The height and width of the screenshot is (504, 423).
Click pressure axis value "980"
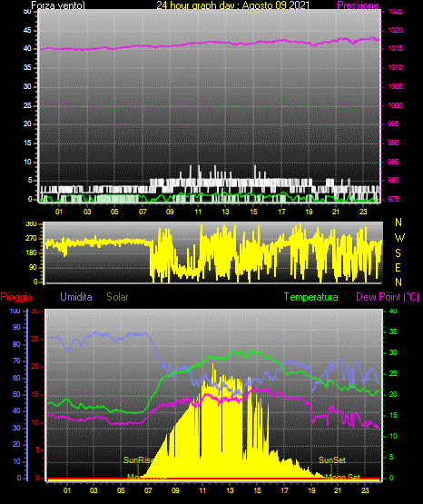(x=393, y=180)
